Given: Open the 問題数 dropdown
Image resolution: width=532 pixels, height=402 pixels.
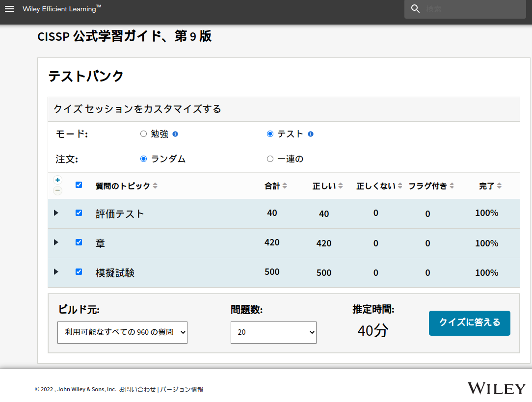Looking at the screenshot, I should (x=273, y=332).
